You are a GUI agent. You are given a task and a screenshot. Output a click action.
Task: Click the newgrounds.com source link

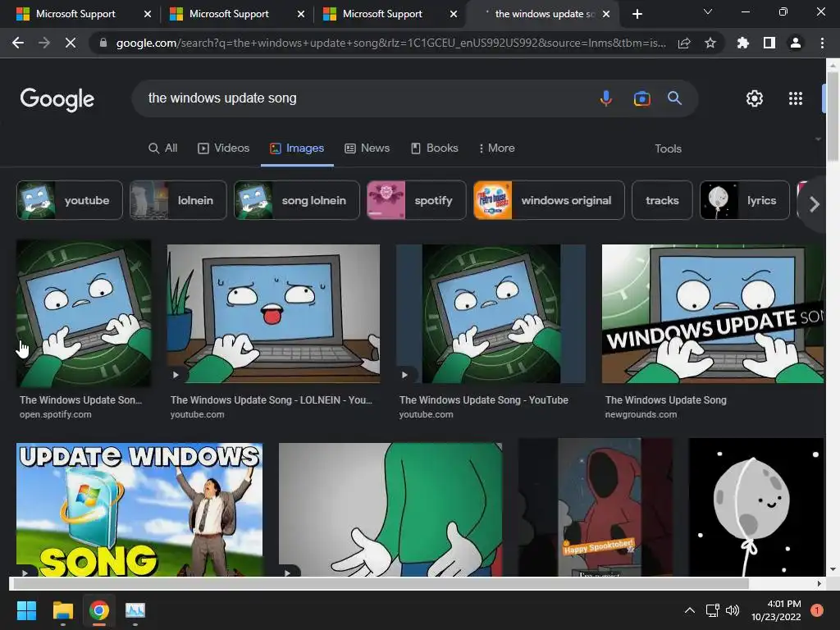(641, 414)
